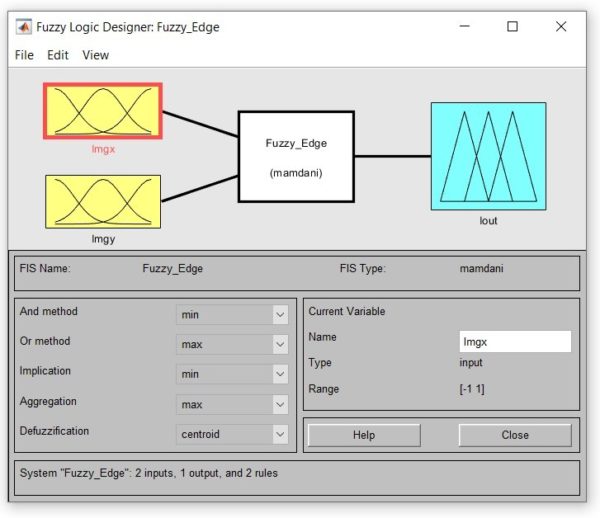This screenshot has height=518, width=600.
Task: Expand the And method dropdown
Action: coord(232,315)
